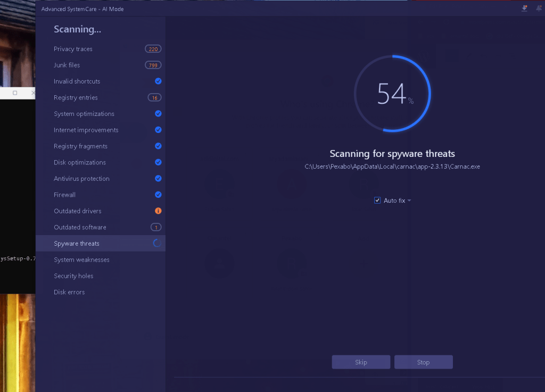Screen dimensions: 545x392
Task: Click the Scanning... header text
Action: [x=77, y=29]
